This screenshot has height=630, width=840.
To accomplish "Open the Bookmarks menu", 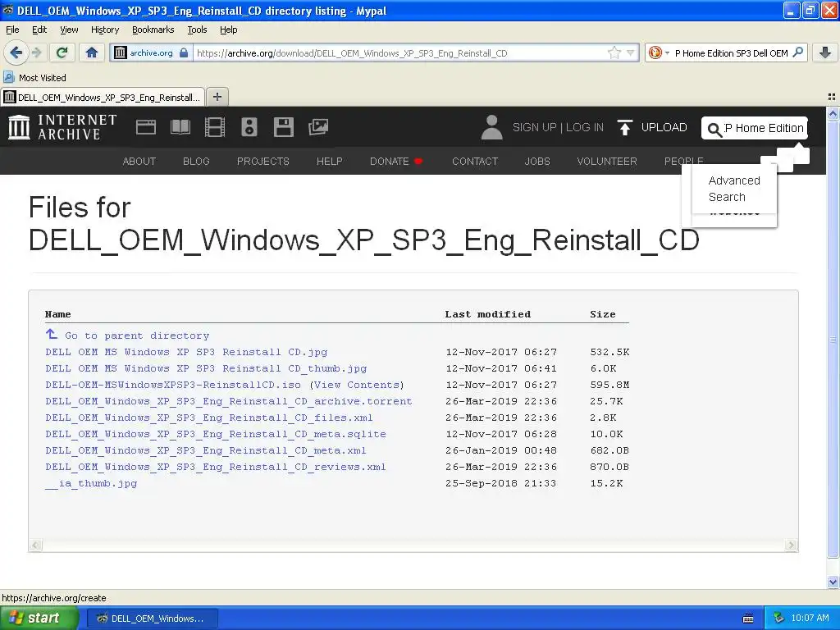I will [x=153, y=30].
